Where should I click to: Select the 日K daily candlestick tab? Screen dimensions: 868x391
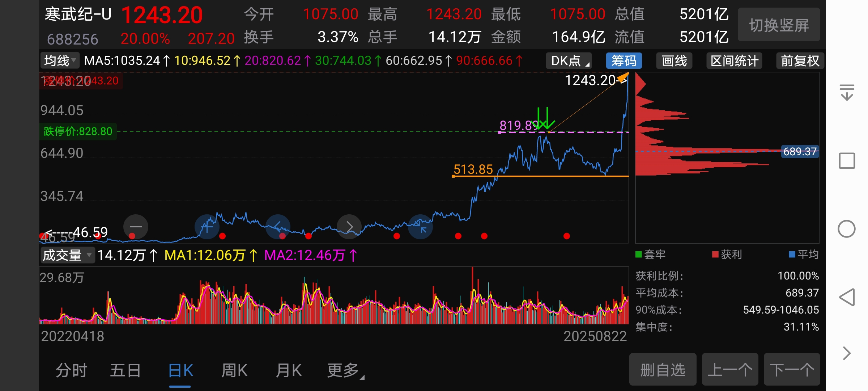[180, 370]
